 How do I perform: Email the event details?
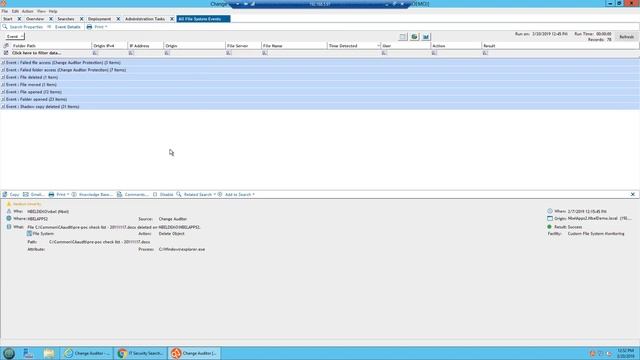33,195
